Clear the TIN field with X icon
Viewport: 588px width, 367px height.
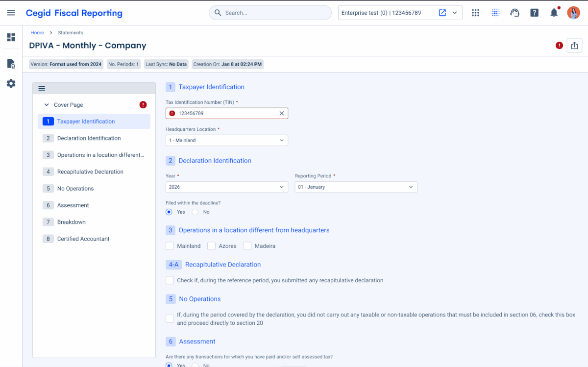pos(282,113)
